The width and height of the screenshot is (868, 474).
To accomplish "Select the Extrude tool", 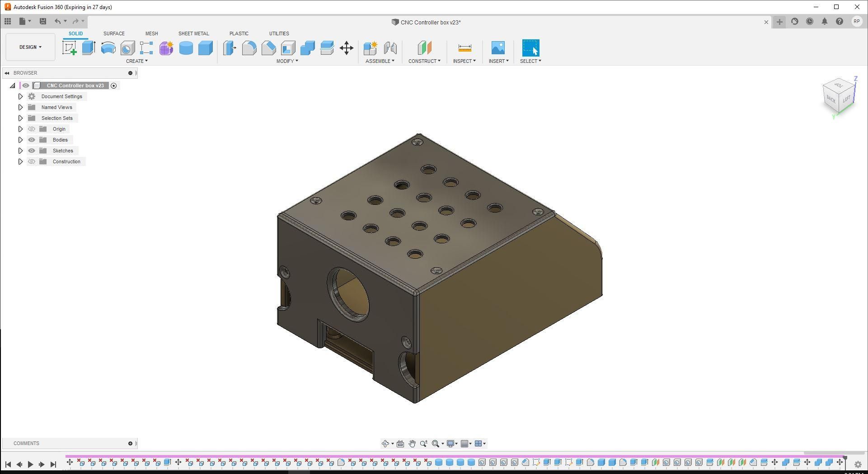I will pos(88,47).
